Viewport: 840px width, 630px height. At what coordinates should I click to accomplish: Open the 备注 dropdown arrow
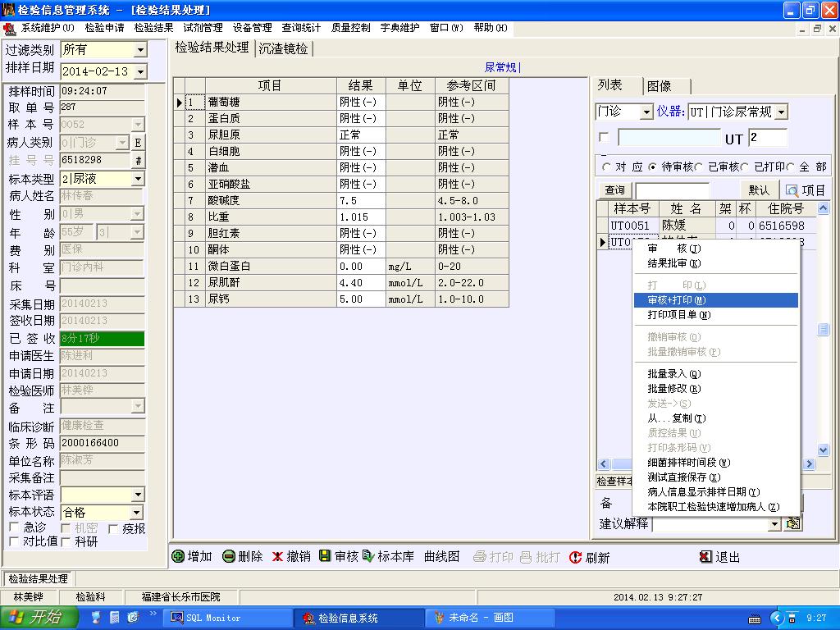[x=138, y=407]
